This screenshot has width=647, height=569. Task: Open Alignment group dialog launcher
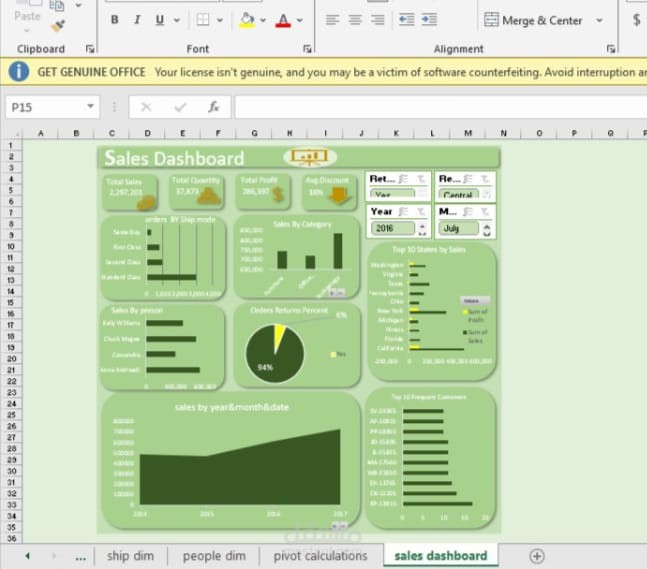(x=611, y=49)
